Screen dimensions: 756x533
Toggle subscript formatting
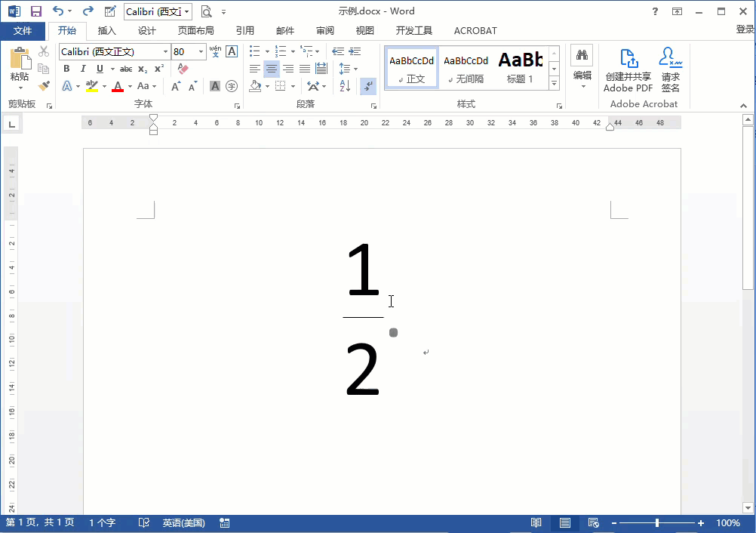[143, 69]
